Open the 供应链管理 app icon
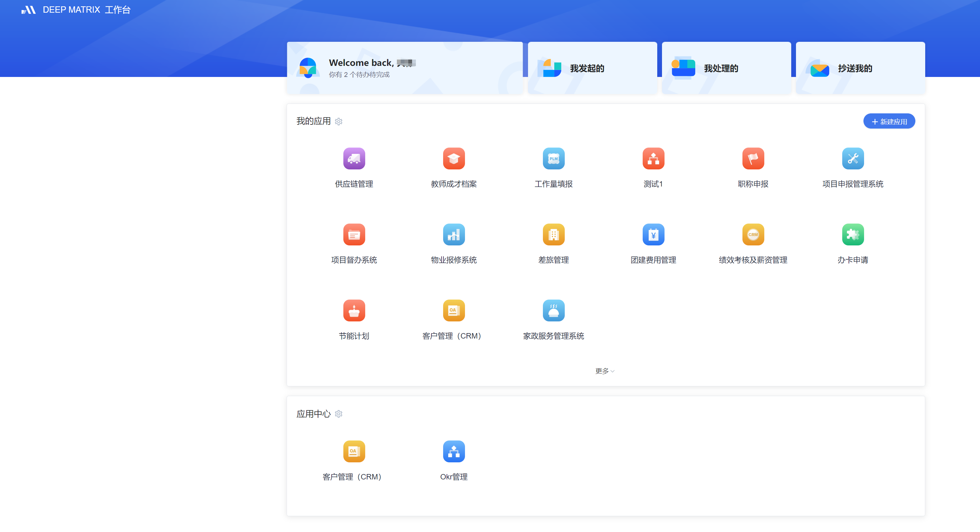This screenshot has width=980, height=532. tap(354, 158)
